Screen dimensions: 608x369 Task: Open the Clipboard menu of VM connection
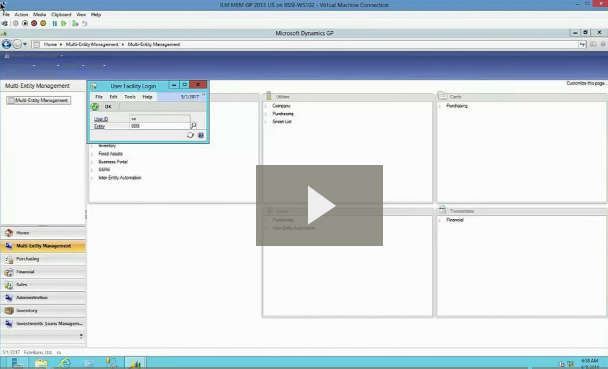(61, 14)
